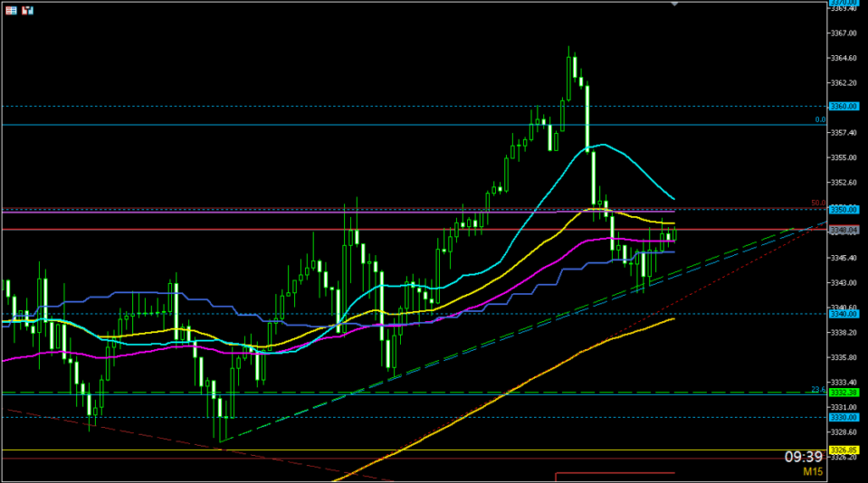The height and width of the screenshot is (483, 868).
Task: Click the 3355.00 price scale value
Action: (x=843, y=158)
